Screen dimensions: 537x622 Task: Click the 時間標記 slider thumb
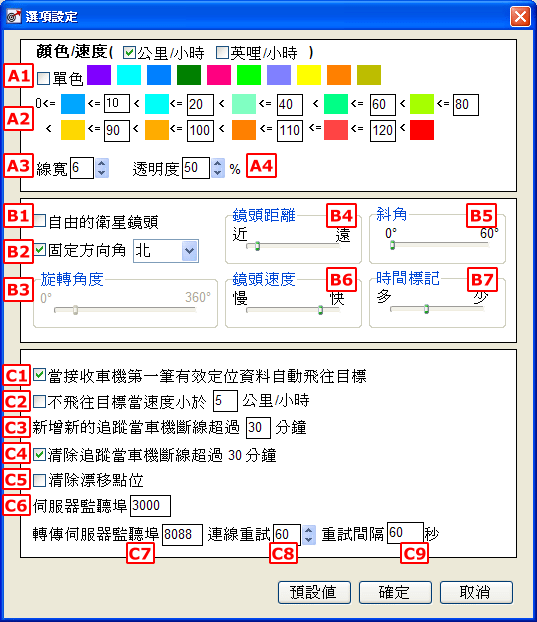coord(426,309)
